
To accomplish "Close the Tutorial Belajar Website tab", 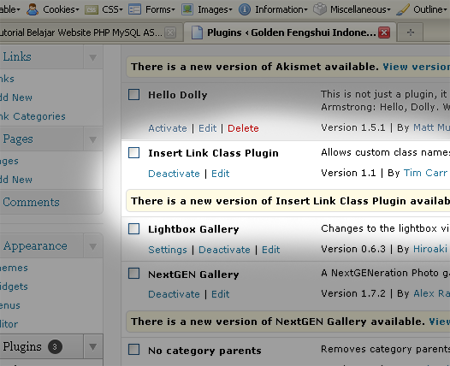I will 170,33.
